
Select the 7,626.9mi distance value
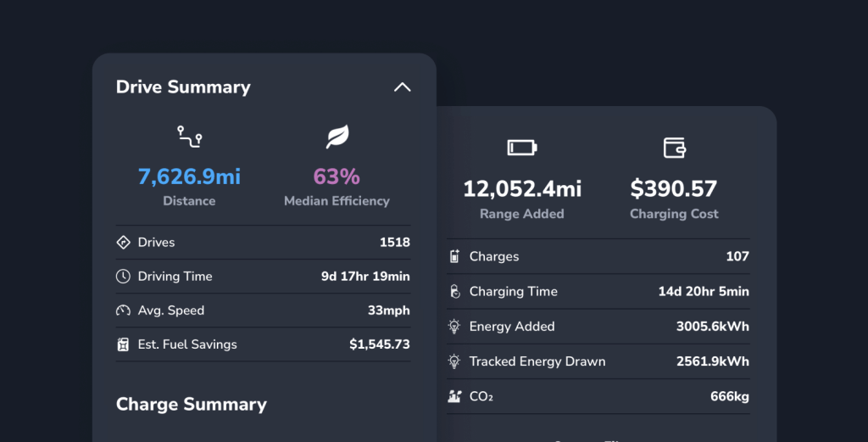pyautogui.click(x=189, y=176)
